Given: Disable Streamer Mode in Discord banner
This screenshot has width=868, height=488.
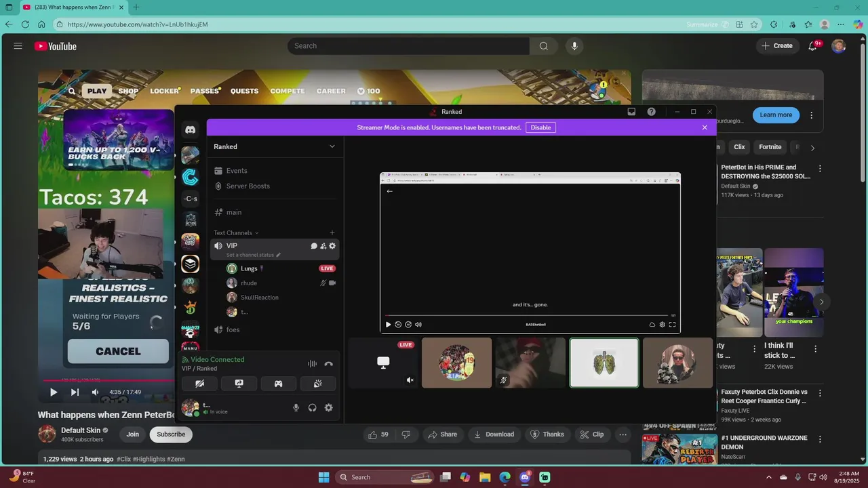Looking at the screenshot, I should click(x=540, y=127).
